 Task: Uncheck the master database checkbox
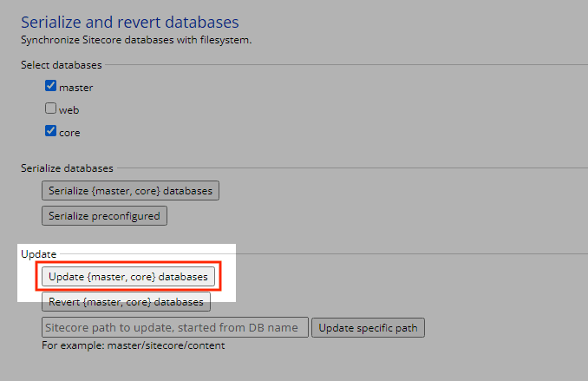pos(51,87)
